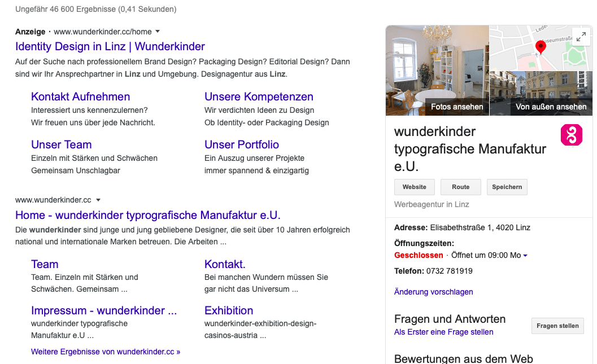Select Als Erster eine Frage stellen
This screenshot has width=597, height=364.
point(443,332)
